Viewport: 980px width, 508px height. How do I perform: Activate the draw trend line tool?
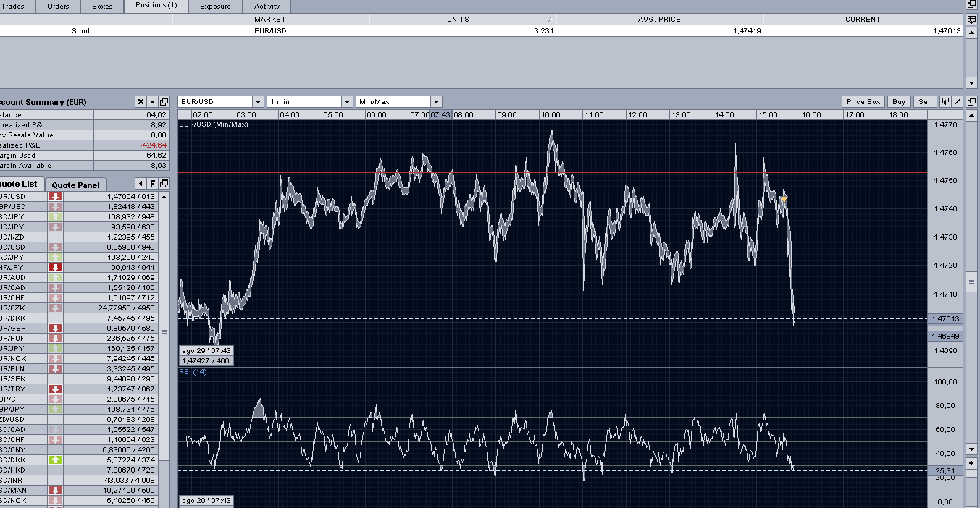957,102
